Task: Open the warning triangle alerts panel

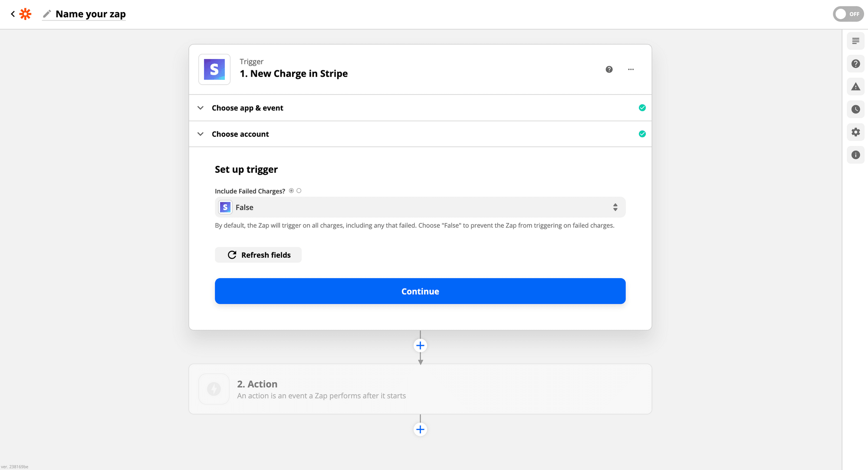Action: click(855, 87)
